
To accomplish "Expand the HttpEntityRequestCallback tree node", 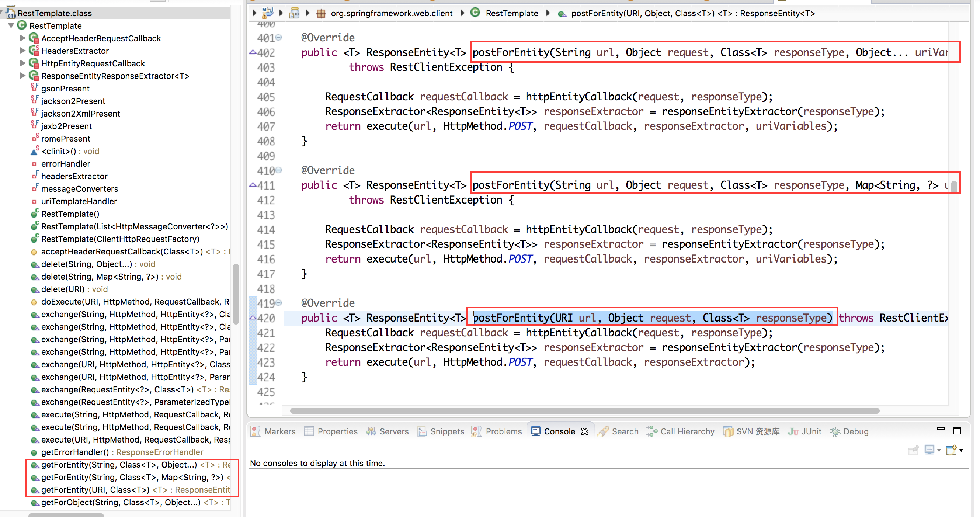I will pos(22,63).
